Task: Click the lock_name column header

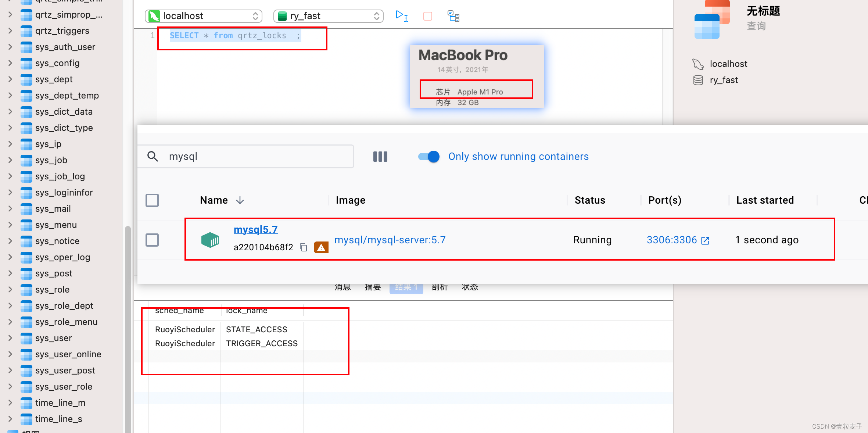Action: point(247,311)
